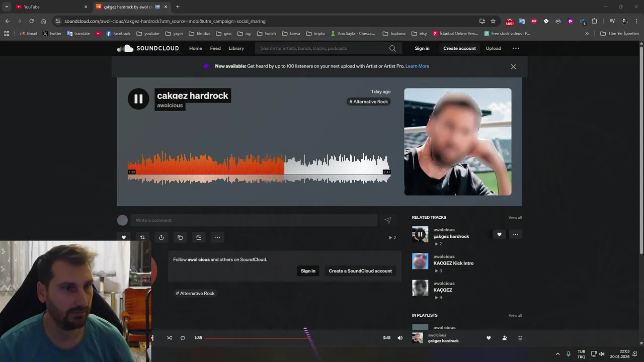
Task: Open the Library tab
Action: [236, 48]
